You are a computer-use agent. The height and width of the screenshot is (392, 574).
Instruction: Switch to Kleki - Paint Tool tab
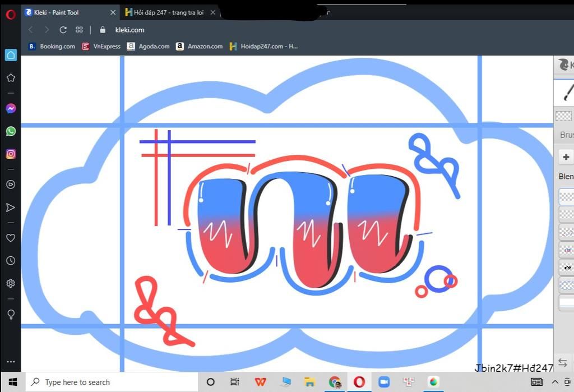point(70,12)
